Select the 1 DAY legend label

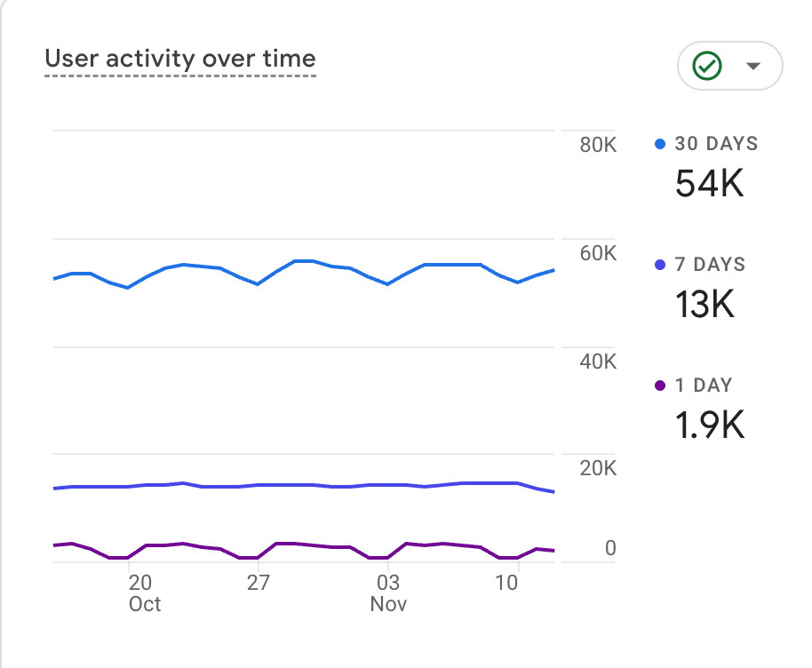[x=704, y=386]
